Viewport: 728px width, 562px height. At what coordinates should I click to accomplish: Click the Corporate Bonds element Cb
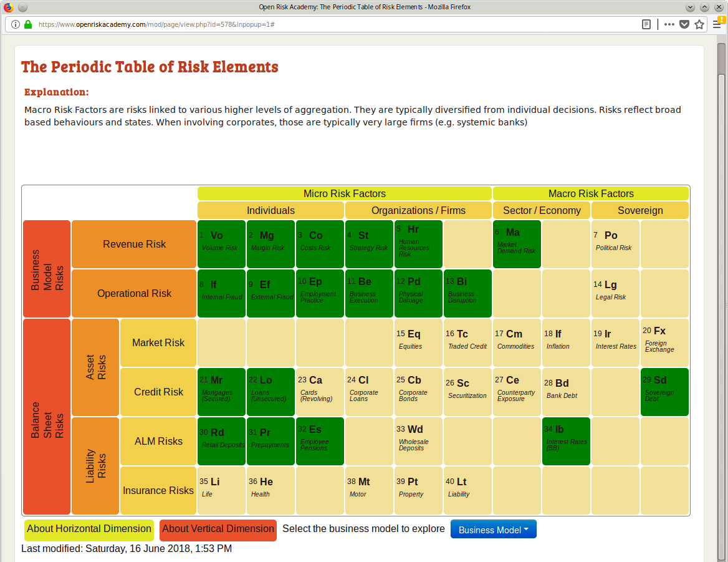click(418, 392)
